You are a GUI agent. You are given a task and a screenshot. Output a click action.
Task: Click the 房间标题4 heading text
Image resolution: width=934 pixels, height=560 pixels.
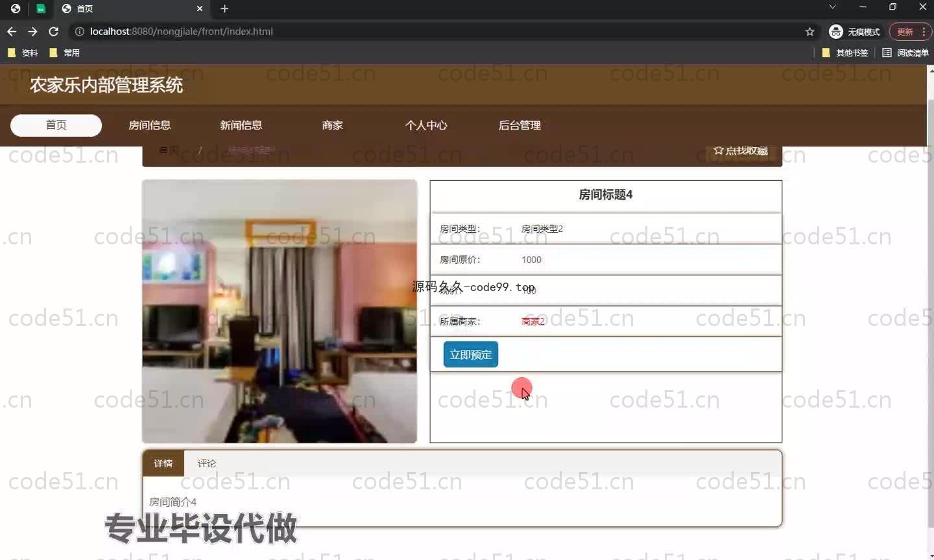(606, 194)
